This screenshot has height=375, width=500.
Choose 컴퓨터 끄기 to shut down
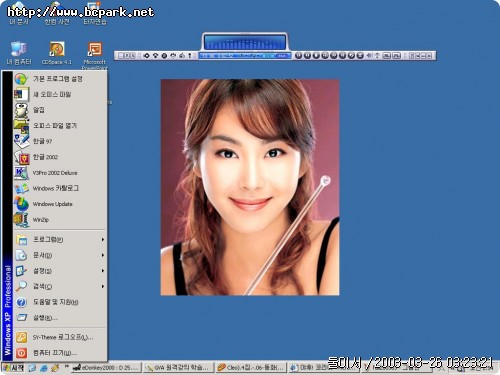[60, 353]
